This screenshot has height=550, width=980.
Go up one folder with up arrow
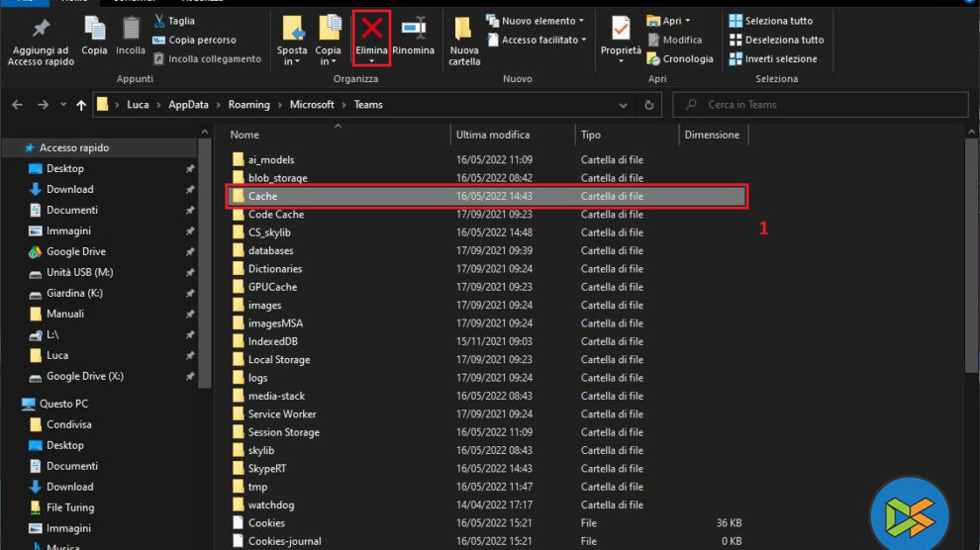point(81,105)
